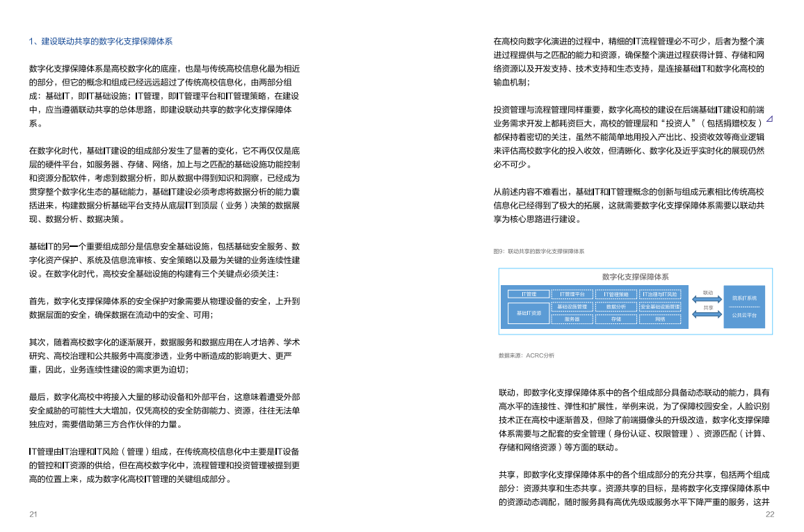Click page number 22
Image resolution: width=804 pixels, height=532 pixels.
[x=770, y=514]
